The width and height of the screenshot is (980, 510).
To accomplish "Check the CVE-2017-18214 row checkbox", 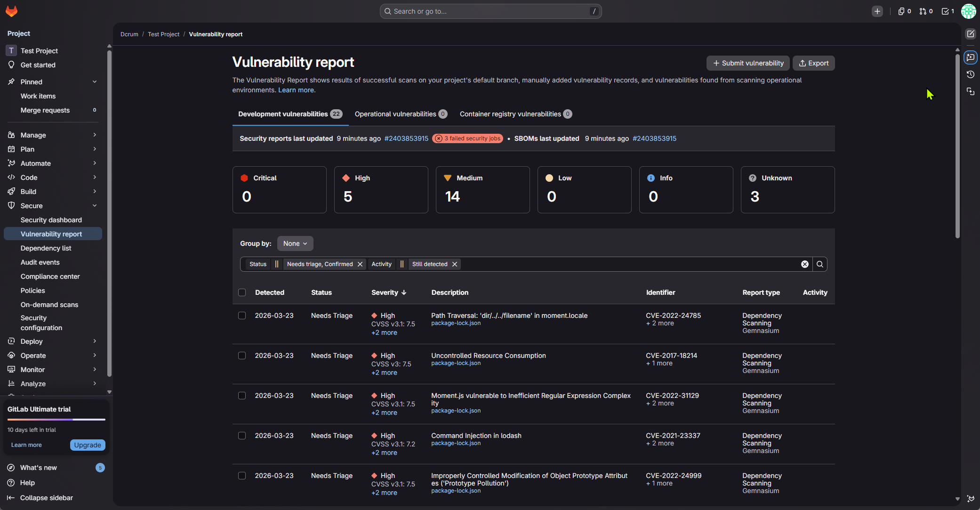I will pos(242,356).
